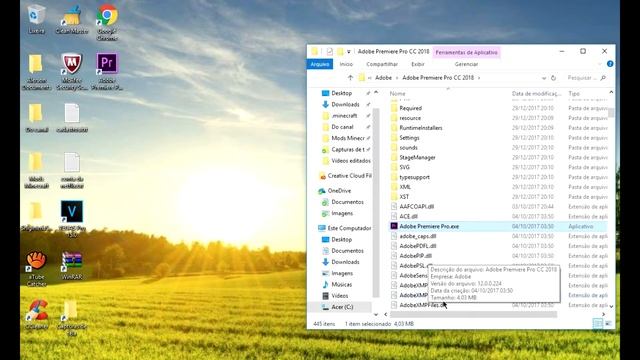Screen dimensions: 640x360
Task: Select the CCleaner desktop shortcut
Action: (37, 314)
